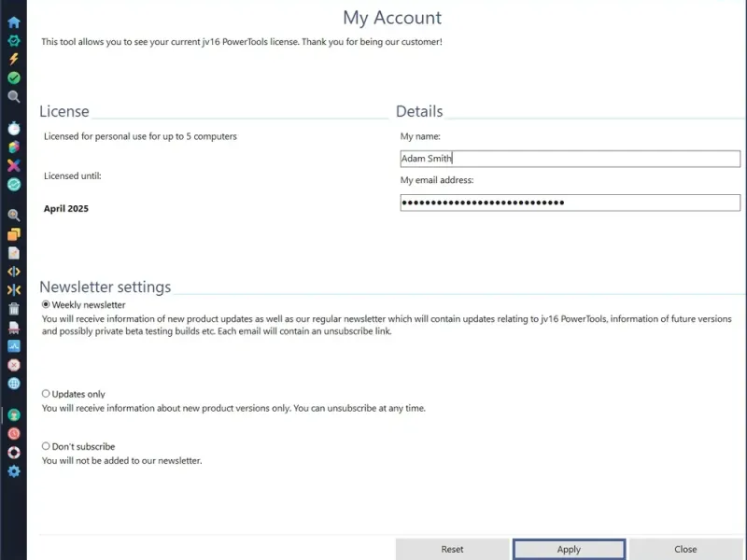The image size is (747, 560).
Task: Open the blue globe tool
Action: click(x=14, y=384)
